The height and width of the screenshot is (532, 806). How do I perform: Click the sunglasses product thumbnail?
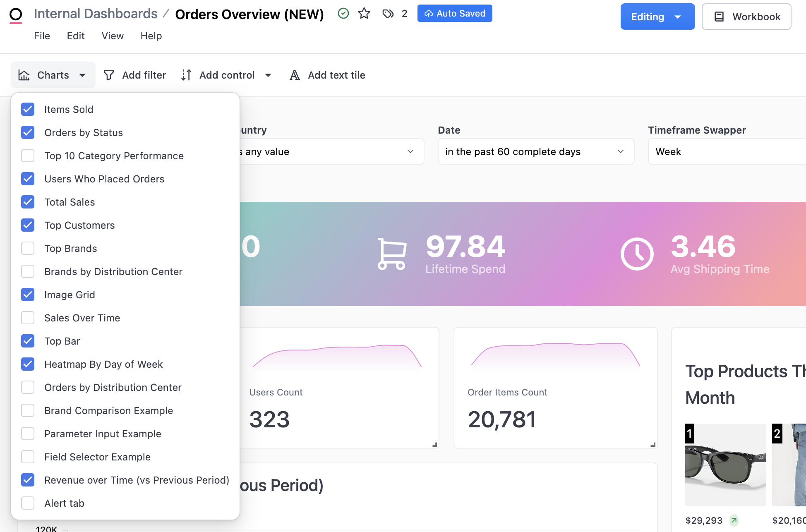click(x=725, y=465)
